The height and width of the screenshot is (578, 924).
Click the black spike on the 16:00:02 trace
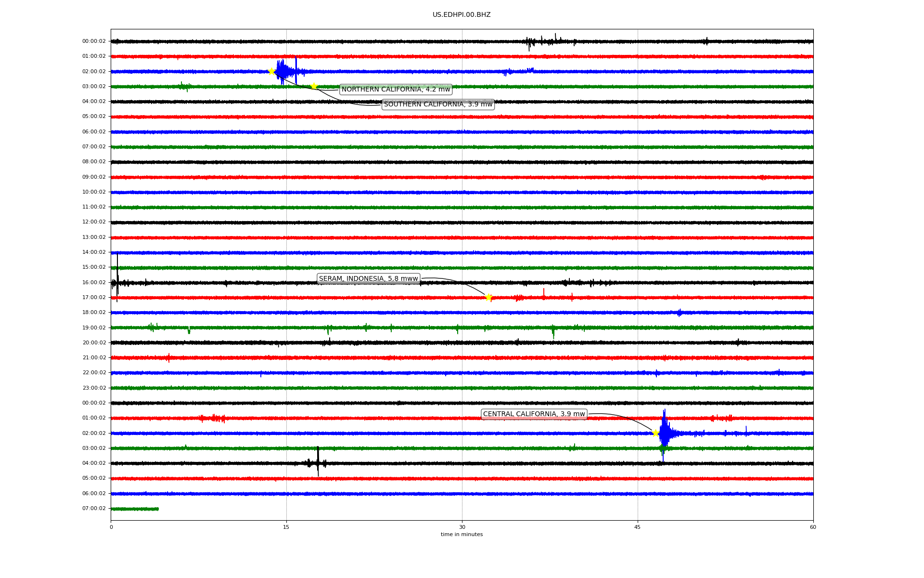[x=117, y=275]
